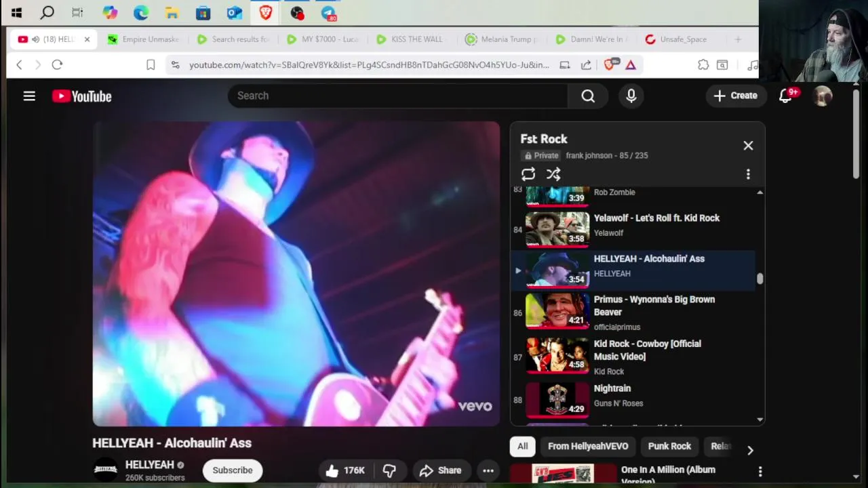Open Copilot from the taskbar
Image resolution: width=868 pixels, height=488 pixels.
coord(110,12)
